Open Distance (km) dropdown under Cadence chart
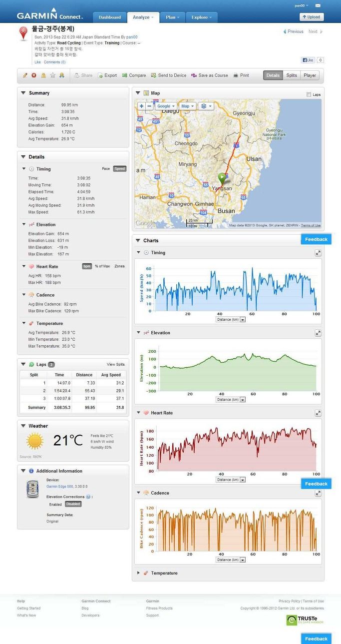 click(x=231, y=560)
